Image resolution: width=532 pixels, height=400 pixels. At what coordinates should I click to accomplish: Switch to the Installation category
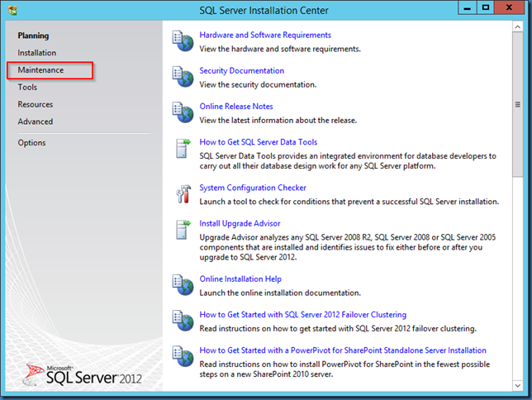pos(37,53)
